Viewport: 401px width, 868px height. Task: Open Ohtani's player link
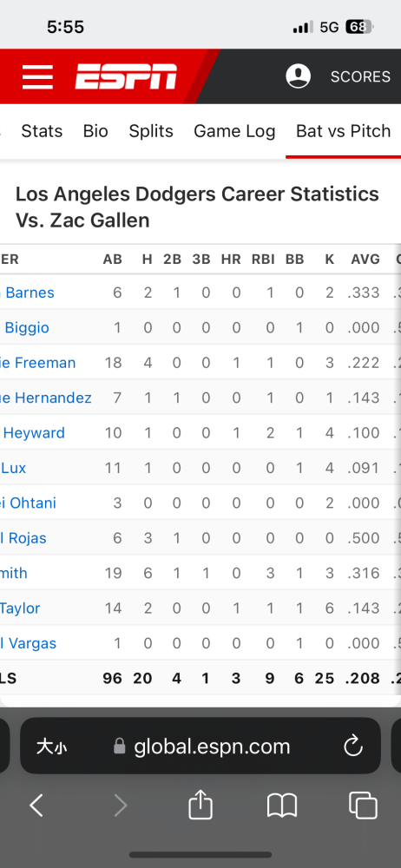(29, 503)
